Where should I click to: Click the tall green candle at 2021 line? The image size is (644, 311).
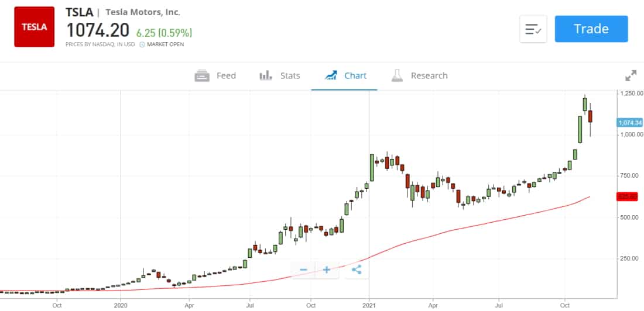pyautogui.click(x=372, y=167)
